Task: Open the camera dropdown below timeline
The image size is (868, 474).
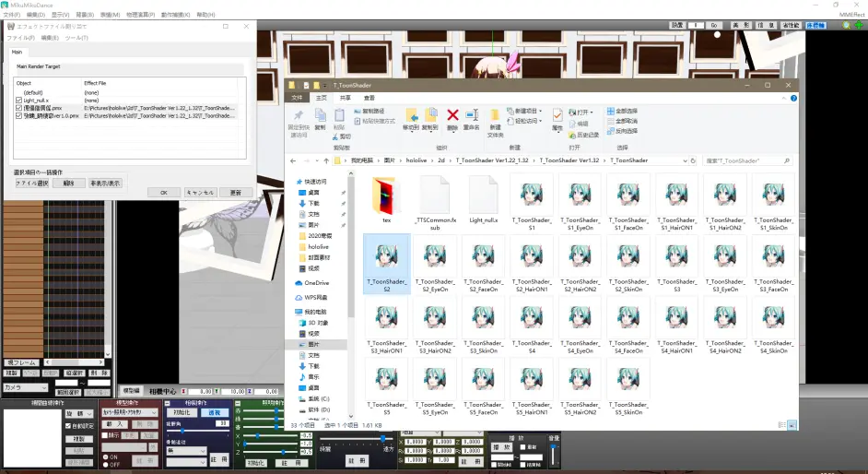Action: pyautogui.click(x=26, y=388)
